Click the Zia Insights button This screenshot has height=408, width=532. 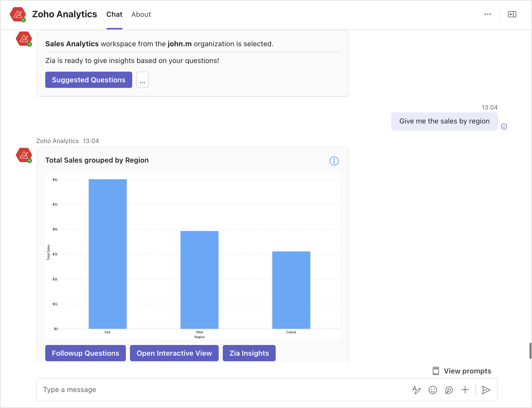pyautogui.click(x=249, y=353)
